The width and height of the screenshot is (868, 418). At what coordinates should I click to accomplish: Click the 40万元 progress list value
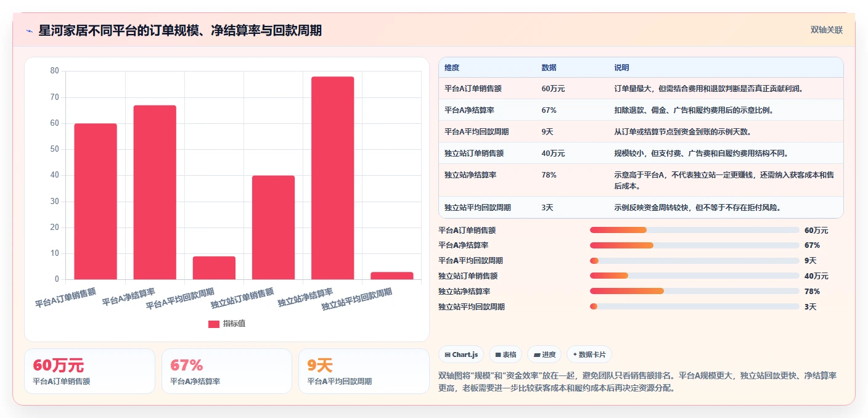pos(816,276)
